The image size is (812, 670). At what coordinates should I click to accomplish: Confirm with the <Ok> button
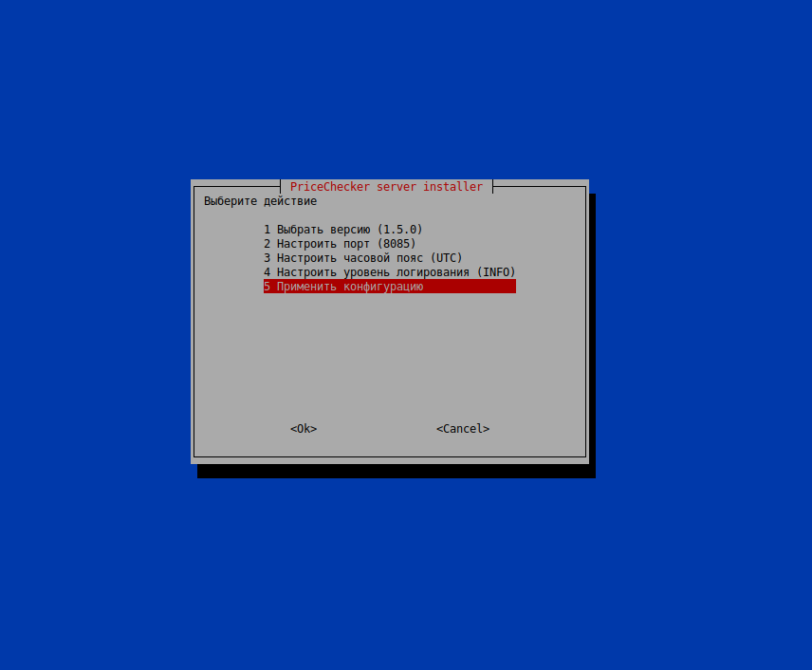click(x=304, y=429)
